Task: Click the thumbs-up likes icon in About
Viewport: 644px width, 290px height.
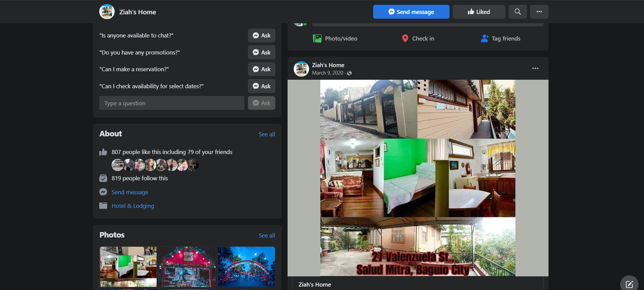Action: coord(103,152)
